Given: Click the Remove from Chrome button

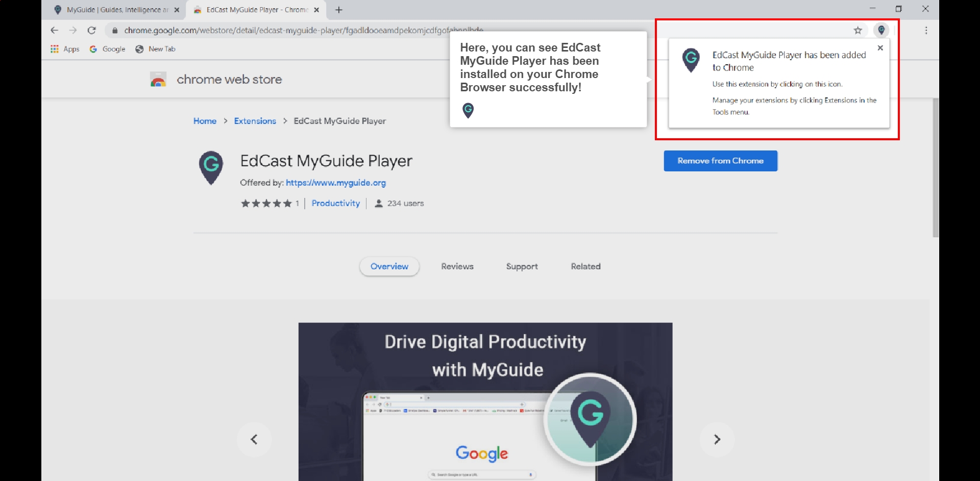Looking at the screenshot, I should coord(721,161).
